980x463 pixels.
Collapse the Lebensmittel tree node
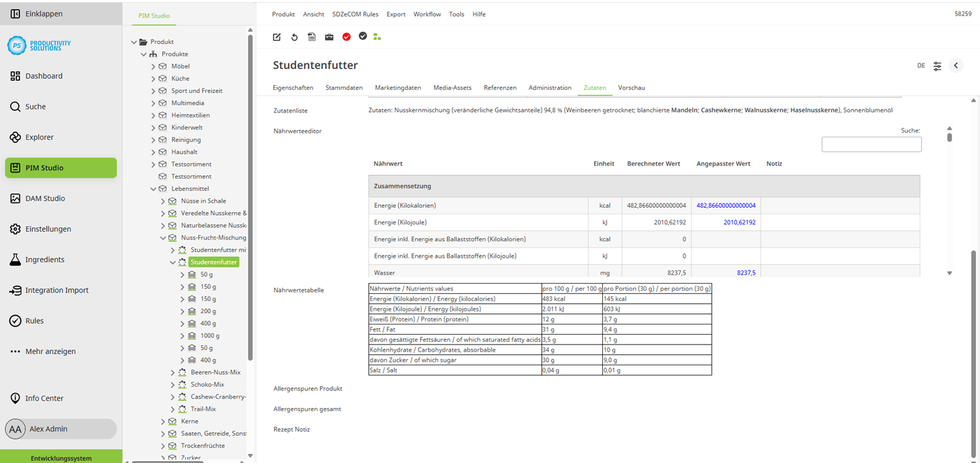153,188
